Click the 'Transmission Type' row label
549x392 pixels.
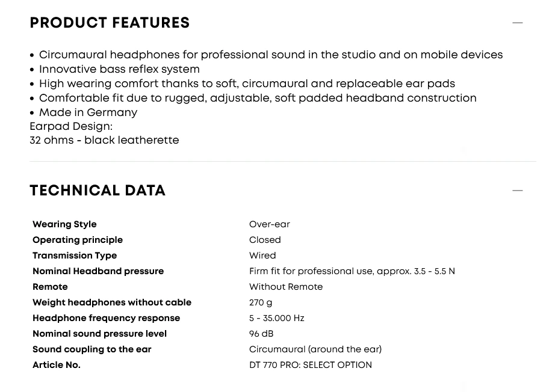click(75, 256)
